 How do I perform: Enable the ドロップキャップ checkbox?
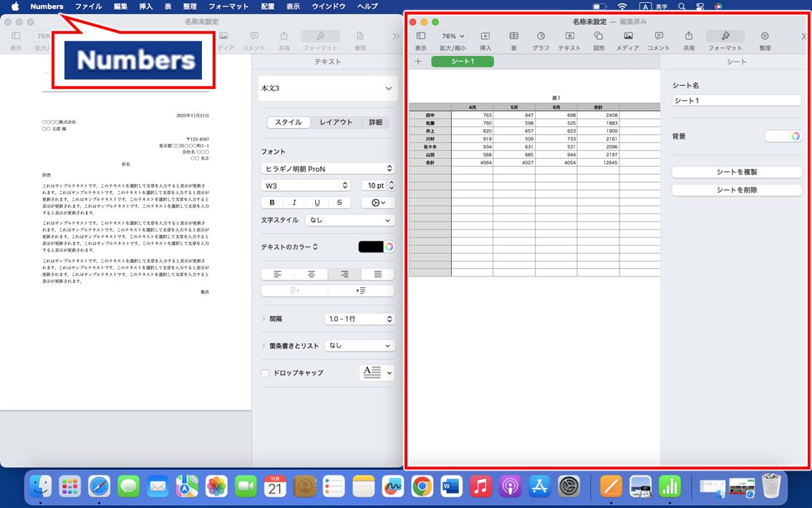266,373
